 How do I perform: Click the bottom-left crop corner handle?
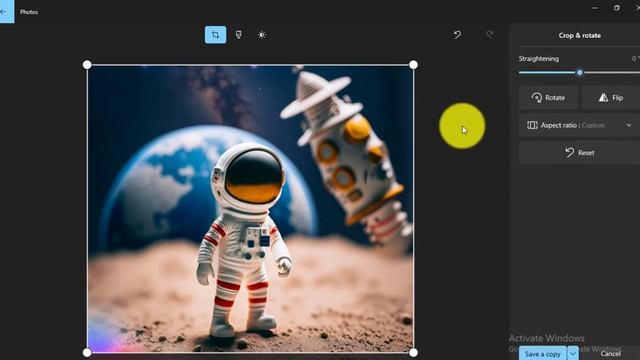[x=87, y=352]
